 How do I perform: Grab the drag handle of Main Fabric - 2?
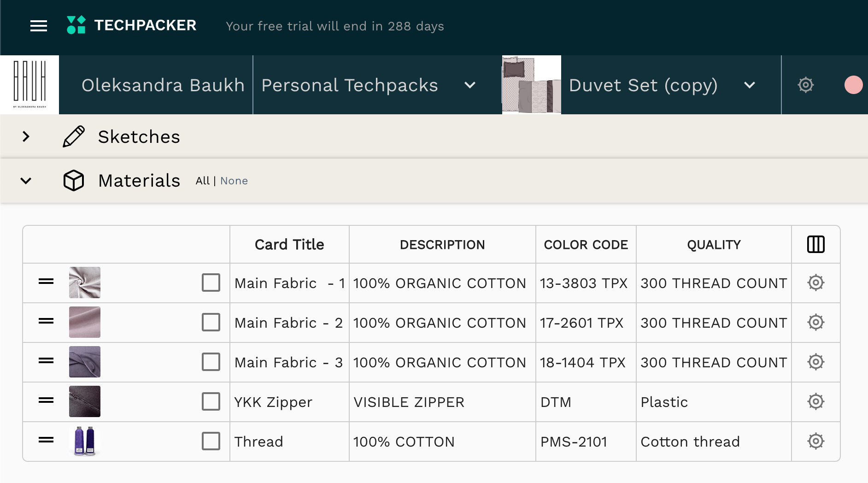46,321
